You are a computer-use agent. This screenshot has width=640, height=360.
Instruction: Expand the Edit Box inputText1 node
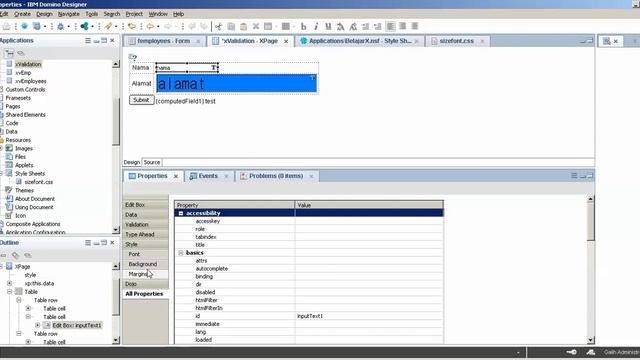coord(38,325)
